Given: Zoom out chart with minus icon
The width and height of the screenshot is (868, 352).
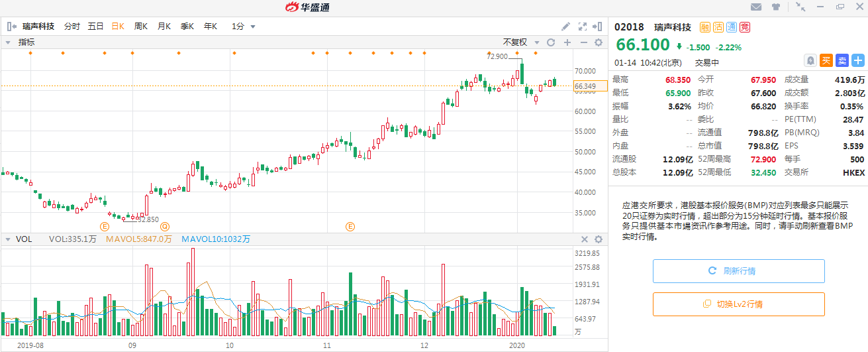Looking at the screenshot, I should pos(583,42).
